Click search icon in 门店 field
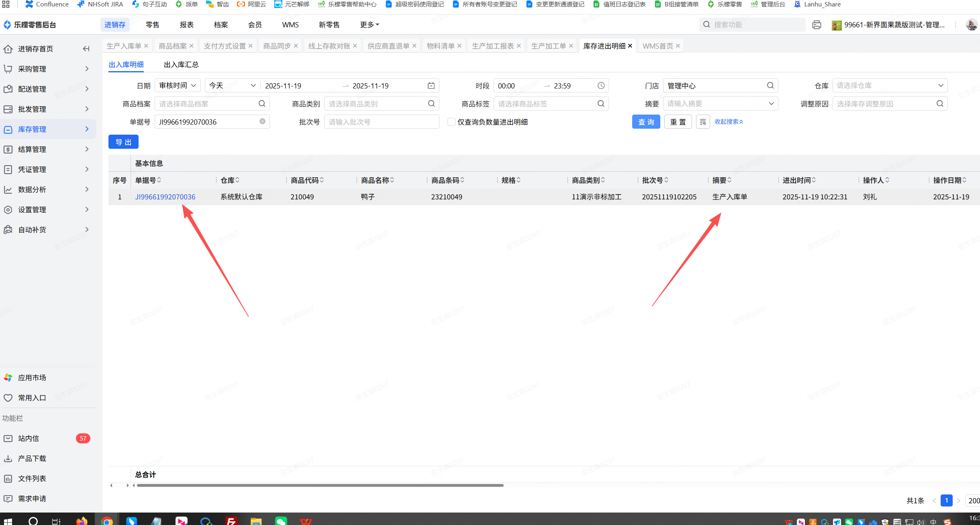 pos(770,86)
